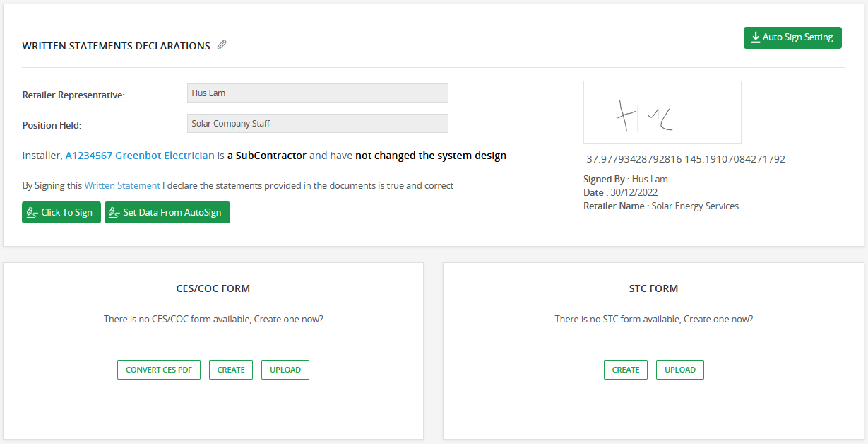This screenshot has width=868, height=444.
Task: Click the pen icon on Click To Sign
Action: coord(31,213)
